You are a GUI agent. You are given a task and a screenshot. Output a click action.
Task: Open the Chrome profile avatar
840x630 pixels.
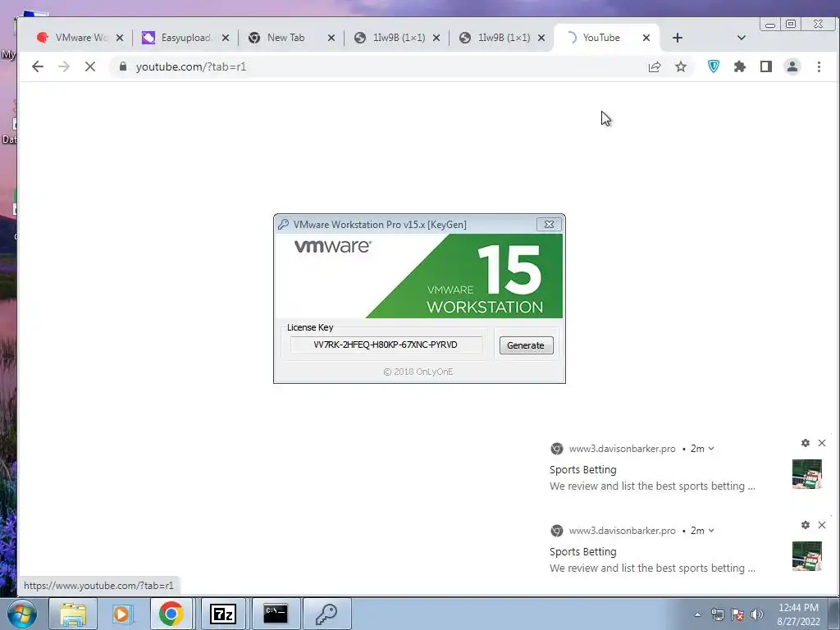tap(792, 66)
